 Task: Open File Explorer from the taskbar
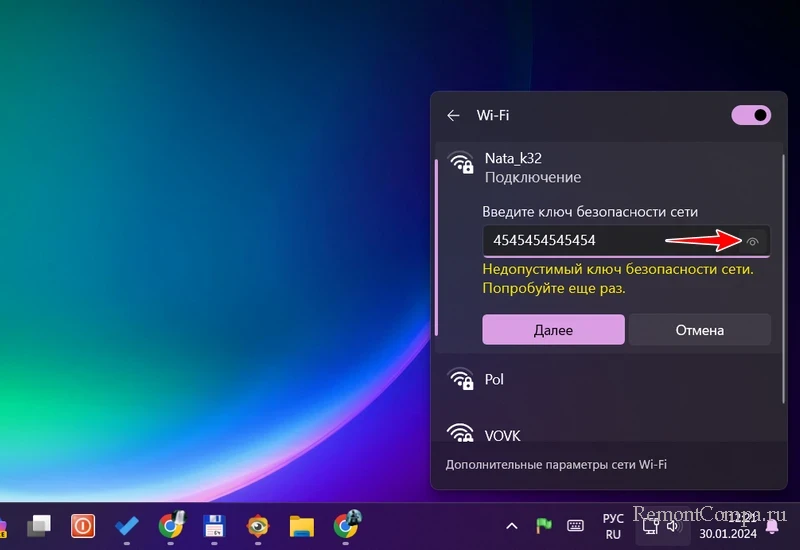[x=302, y=526]
